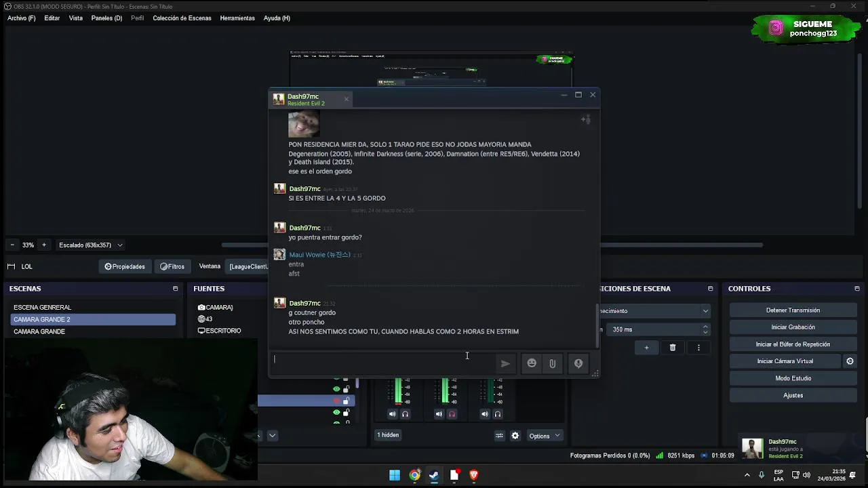Toggle pink headphones monitoring on second channel

pyautogui.click(x=452, y=414)
